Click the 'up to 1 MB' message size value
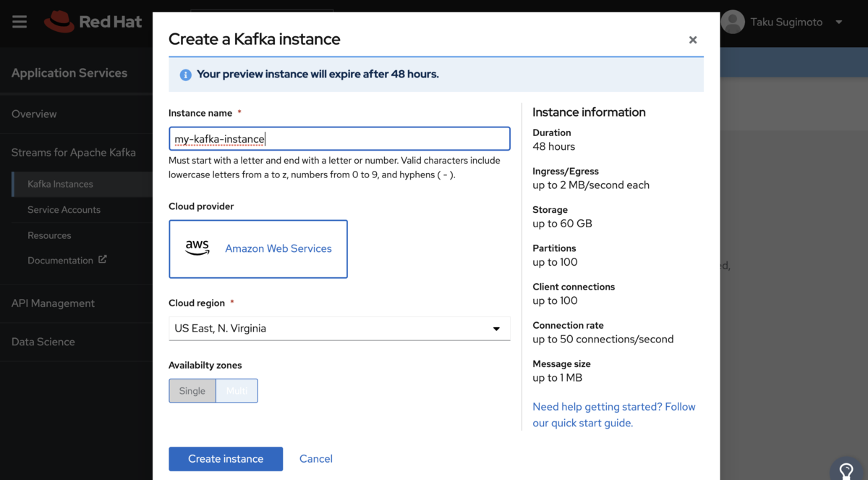Viewport: 868px width, 480px height. [557, 378]
